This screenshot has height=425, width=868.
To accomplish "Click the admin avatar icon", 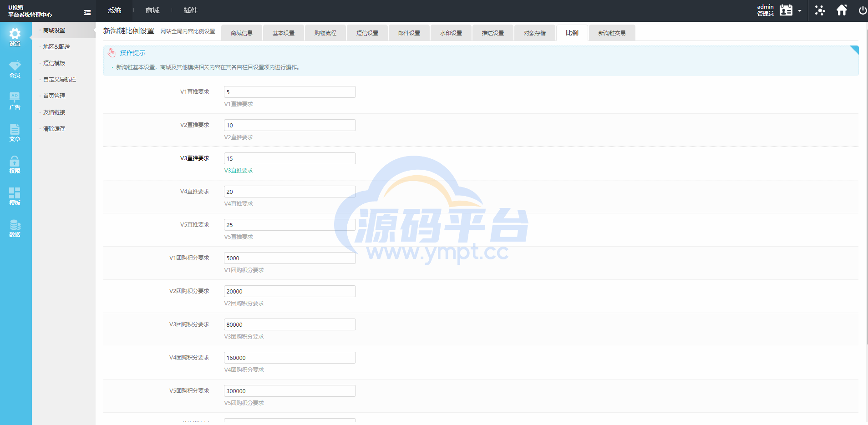I will point(786,10).
